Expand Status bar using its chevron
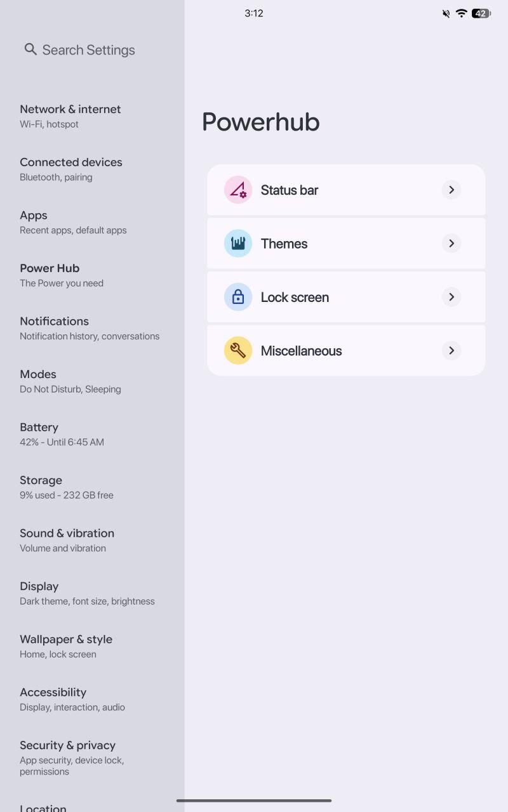The width and height of the screenshot is (508, 812). (451, 190)
